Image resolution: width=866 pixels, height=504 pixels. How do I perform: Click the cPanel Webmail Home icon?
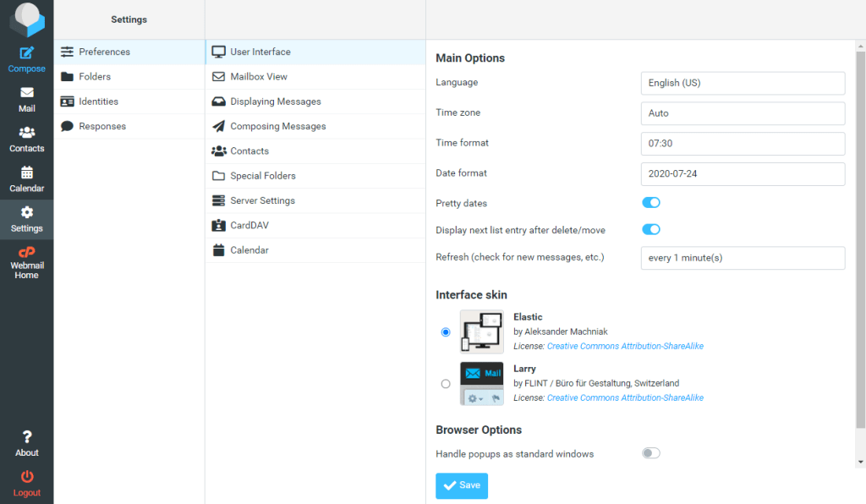[26, 253]
